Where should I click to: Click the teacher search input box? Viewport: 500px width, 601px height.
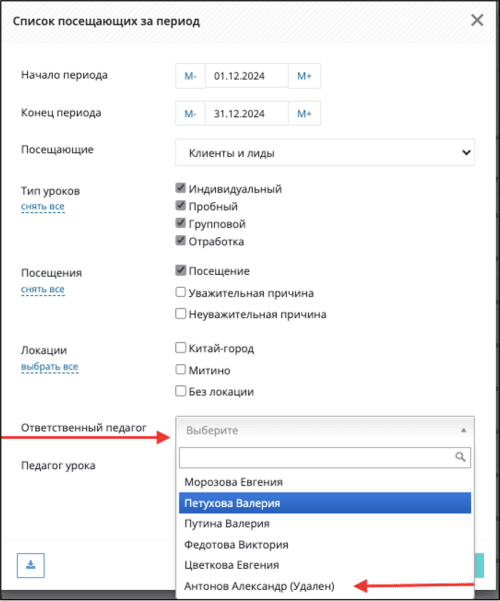point(325,457)
